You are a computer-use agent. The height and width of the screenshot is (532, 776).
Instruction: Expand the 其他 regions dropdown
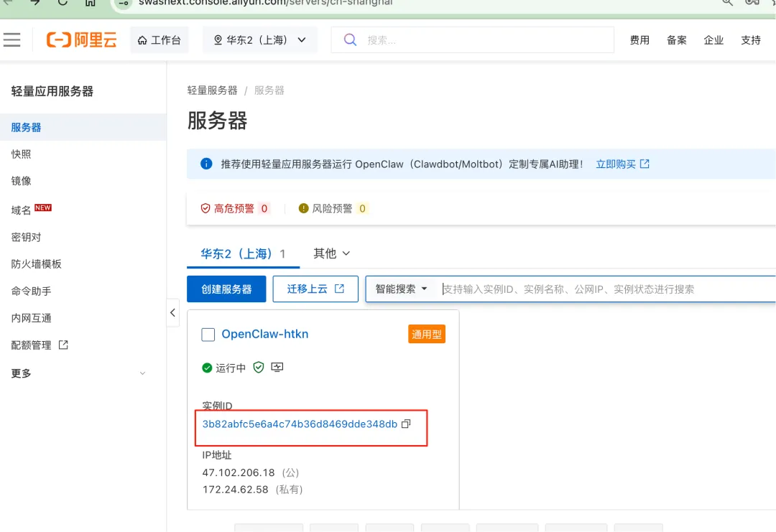pyautogui.click(x=331, y=253)
